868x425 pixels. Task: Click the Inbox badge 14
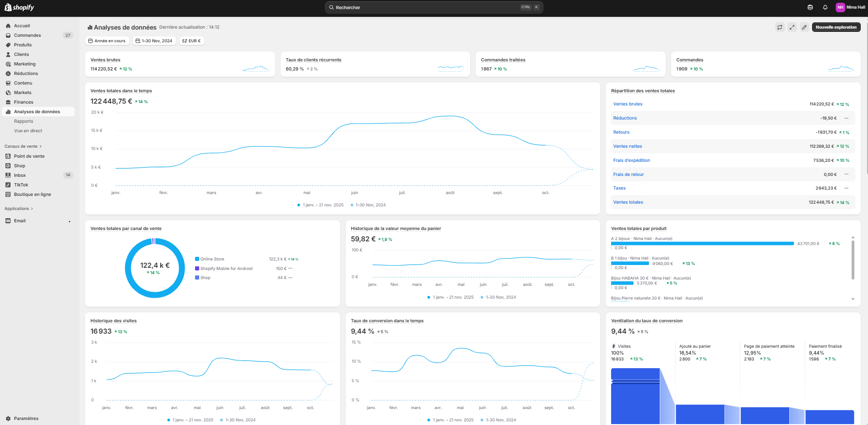point(68,175)
